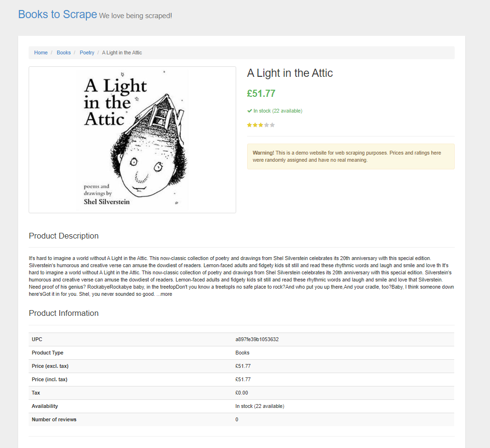Click the second yellow rating star

255,125
